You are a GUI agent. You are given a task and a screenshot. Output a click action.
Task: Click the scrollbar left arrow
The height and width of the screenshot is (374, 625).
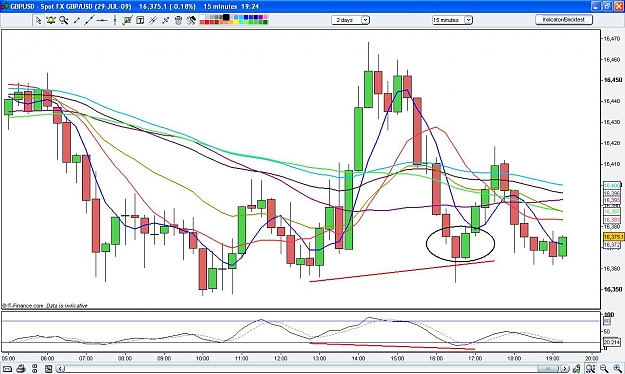coord(60,369)
